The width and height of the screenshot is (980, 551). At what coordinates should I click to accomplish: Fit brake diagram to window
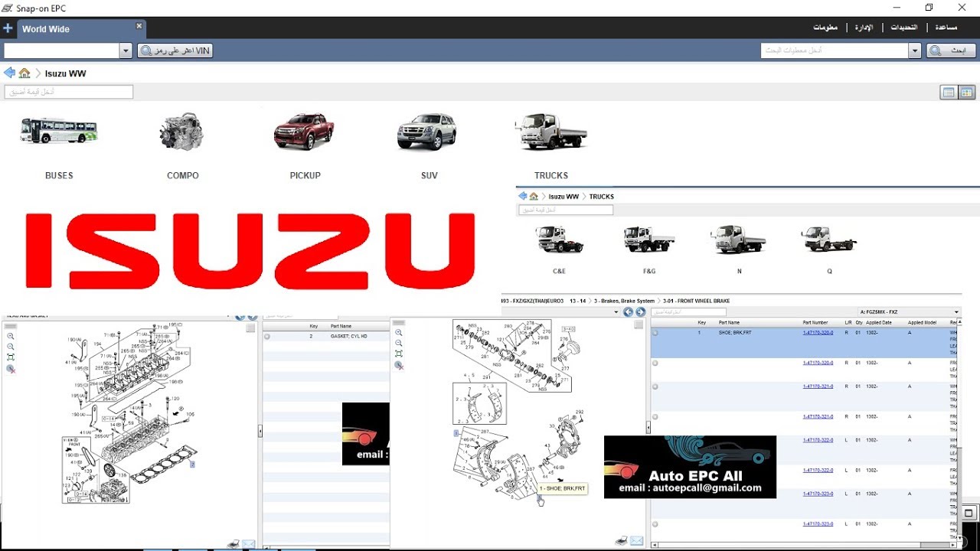[x=399, y=354]
